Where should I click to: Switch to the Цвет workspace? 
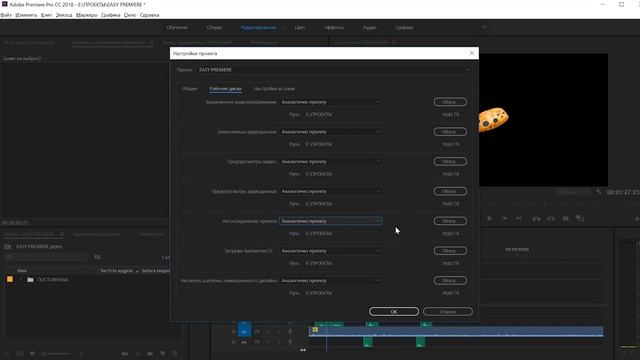click(x=300, y=28)
